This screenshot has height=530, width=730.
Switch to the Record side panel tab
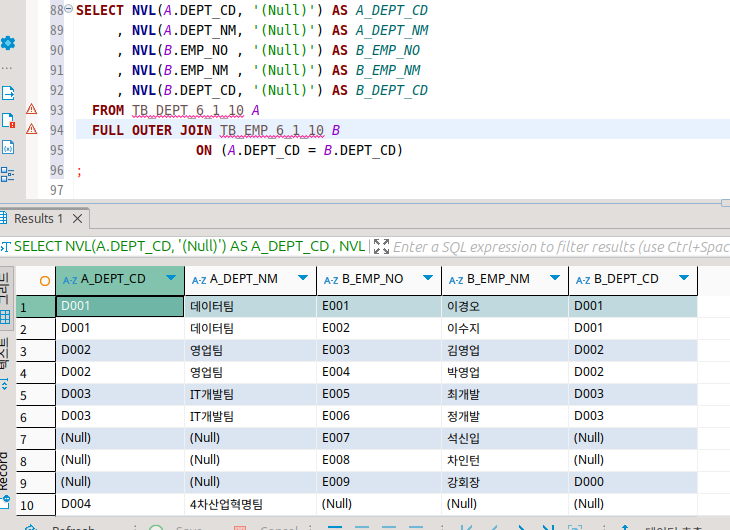5,472
